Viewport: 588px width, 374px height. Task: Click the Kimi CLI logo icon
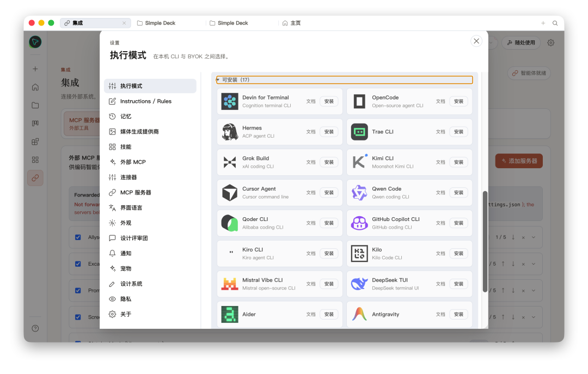click(x=359, y=162)
